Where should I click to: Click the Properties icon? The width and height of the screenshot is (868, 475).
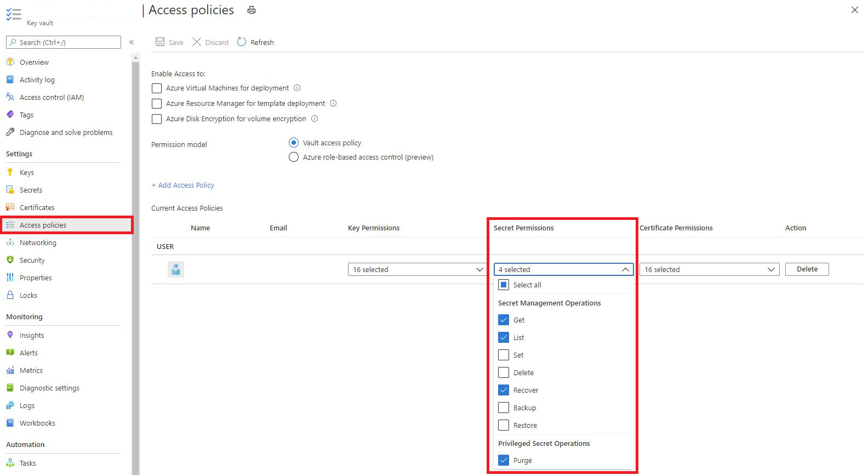10,278
